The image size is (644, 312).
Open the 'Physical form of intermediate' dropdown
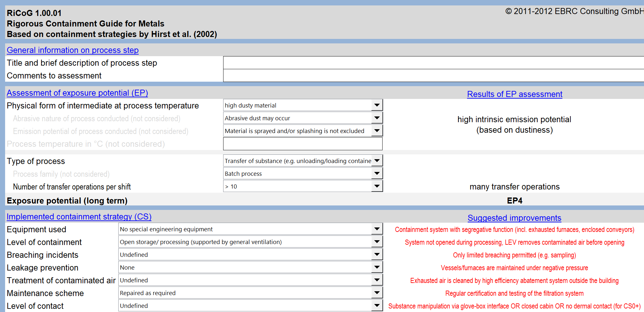click(377, 105)
